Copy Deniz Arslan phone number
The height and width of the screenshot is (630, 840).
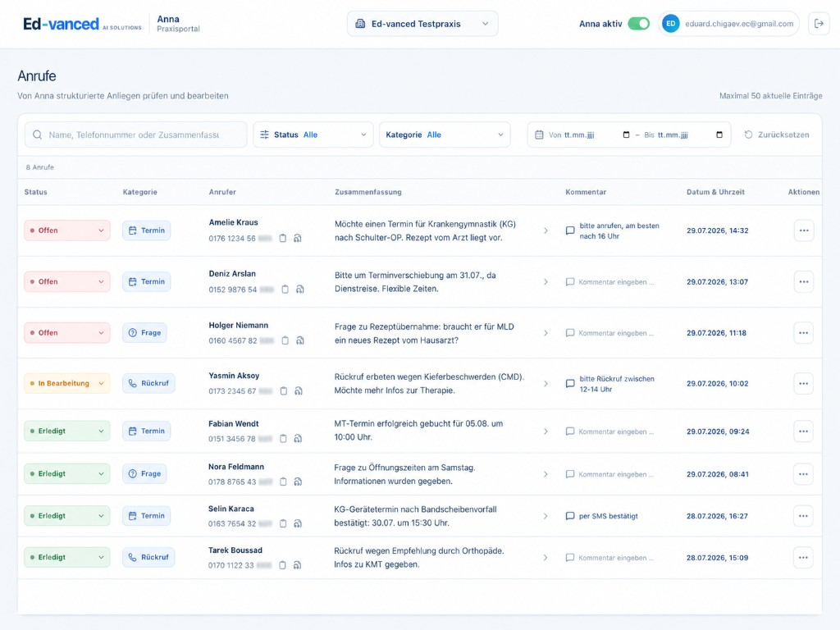285,290
